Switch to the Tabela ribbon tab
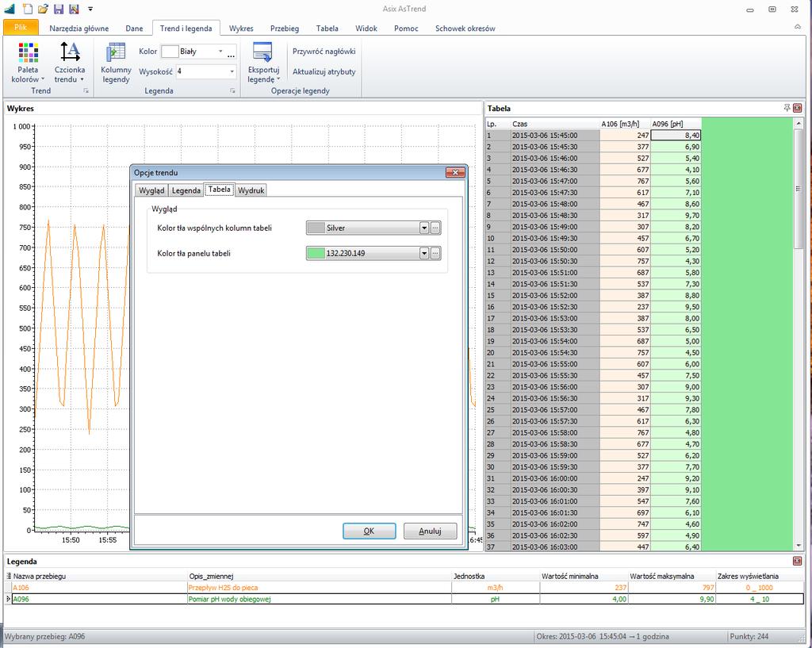Screen dimensions: 812x648 click(x=327, y=29)
